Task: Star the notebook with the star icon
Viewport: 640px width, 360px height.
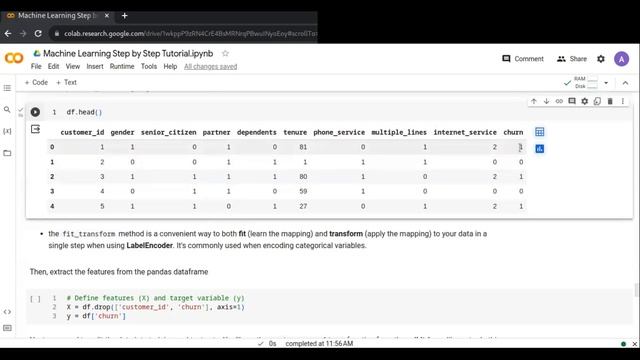Action: click(225, 53)
